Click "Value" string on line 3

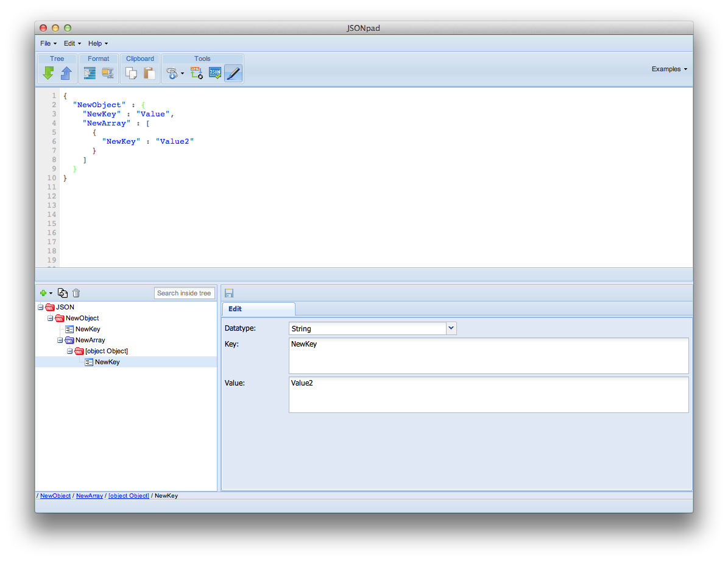(153, 115)
